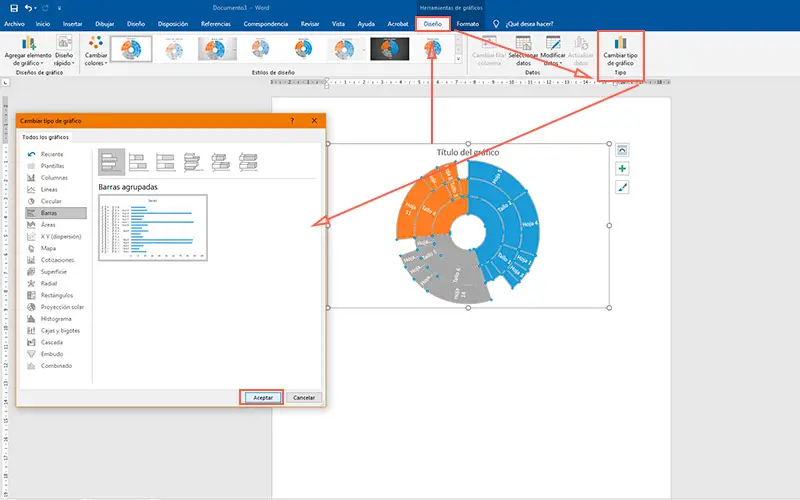This screenshot has width=800, height=500.
Task: Click the Save icon in the title bar
Action: 14,8
